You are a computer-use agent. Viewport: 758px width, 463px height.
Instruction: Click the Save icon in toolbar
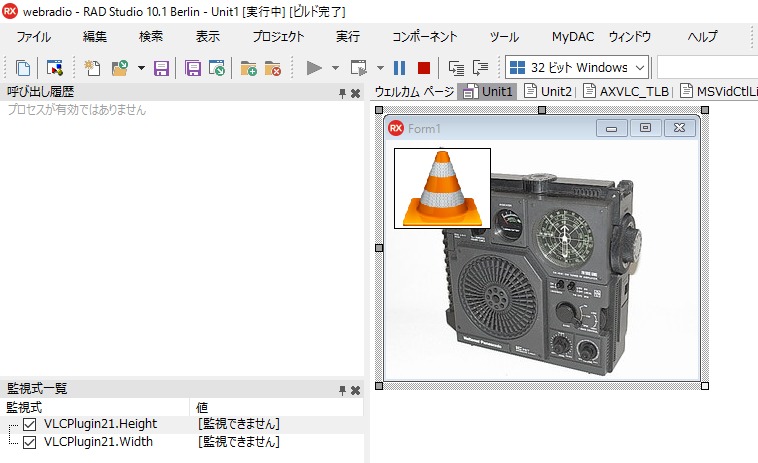tap(161, 68)
